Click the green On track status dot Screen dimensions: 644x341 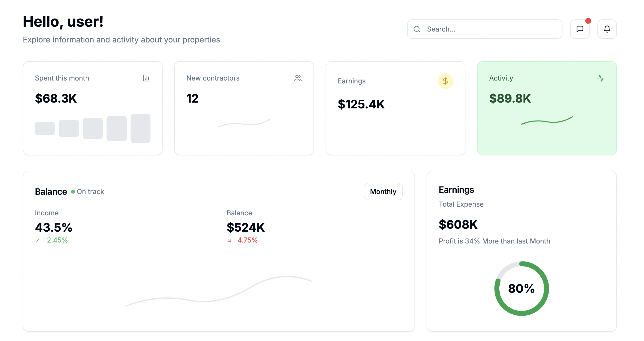click(x=73, y=192)
